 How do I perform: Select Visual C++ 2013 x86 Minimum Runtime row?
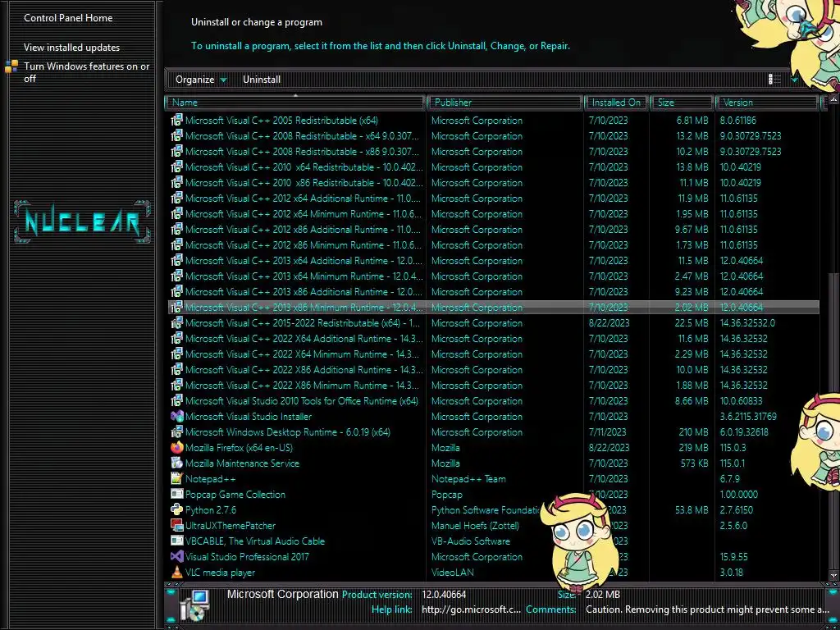[x=494, y=307]
